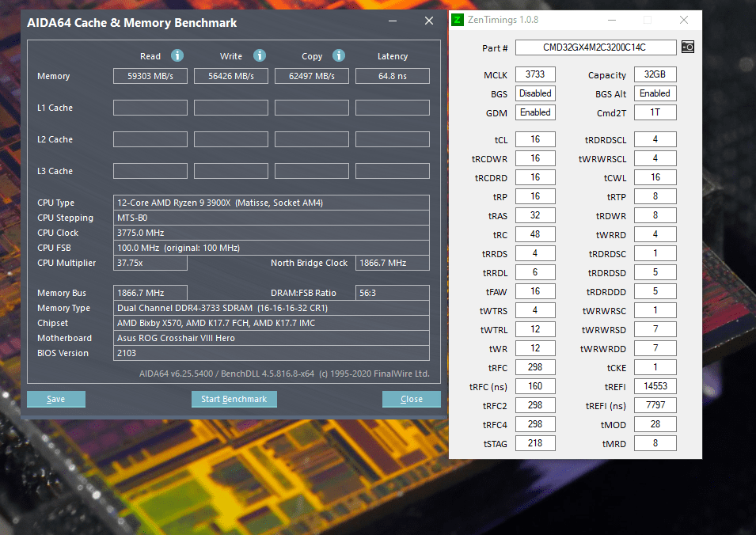The width and height of the screenshot is (756, 535).
Task: Click tRTP value 8
Action: point(655,196)
